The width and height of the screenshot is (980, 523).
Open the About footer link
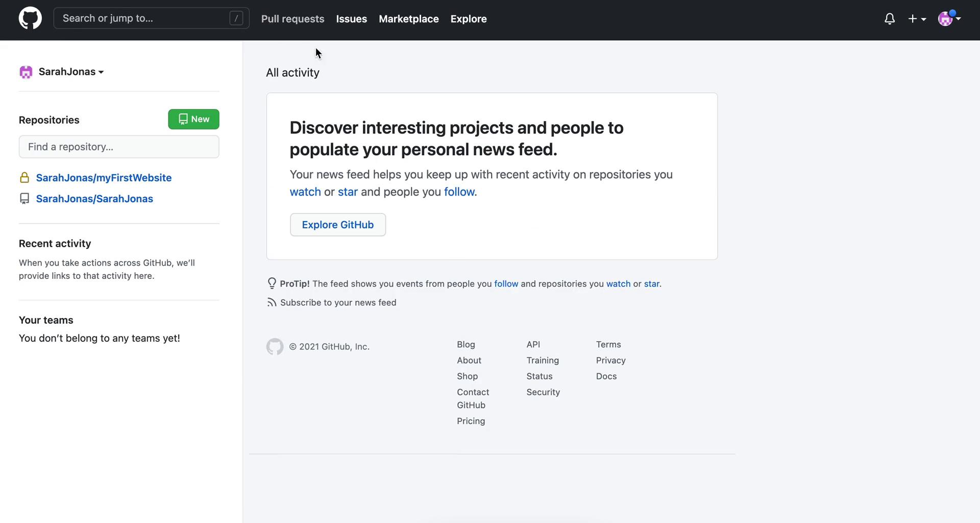[x=469, y=361]
